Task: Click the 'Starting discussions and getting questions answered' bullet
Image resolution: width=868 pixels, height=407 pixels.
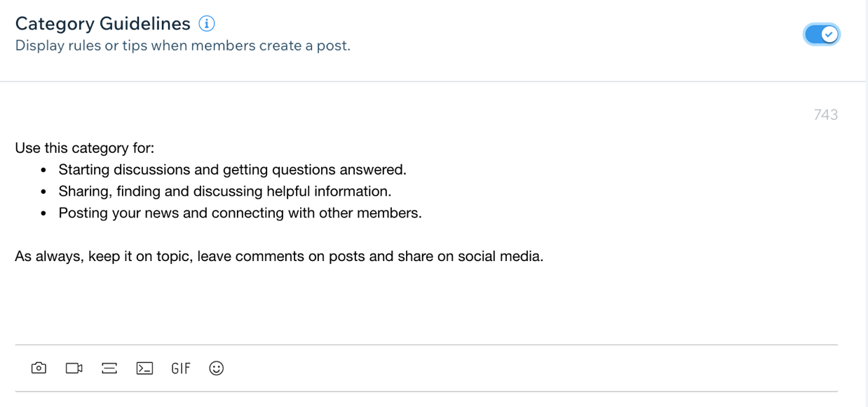Action: click(232, 170)
